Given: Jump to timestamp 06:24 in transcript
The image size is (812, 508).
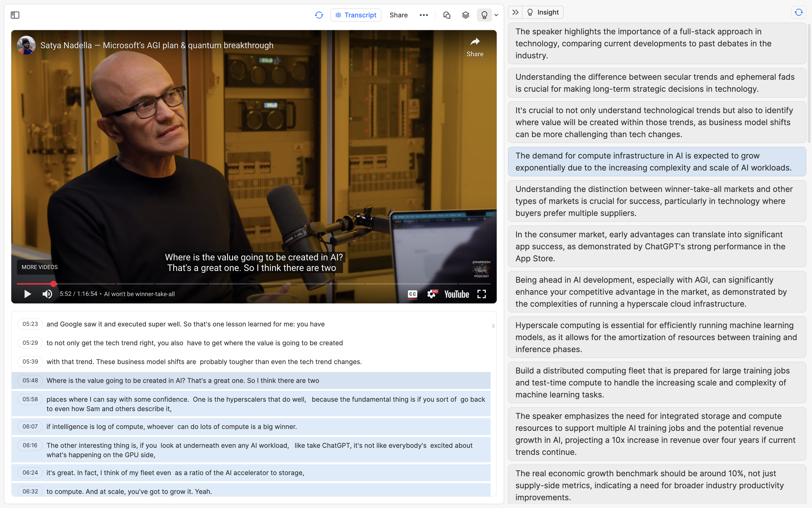Looking at the screenshot, I should point(30,472).
